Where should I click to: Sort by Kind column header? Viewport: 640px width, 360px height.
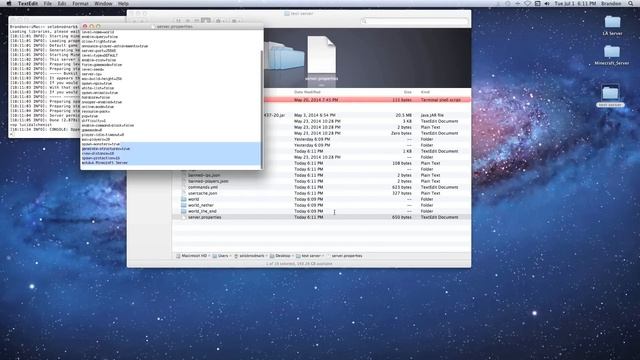click(425, 92)
